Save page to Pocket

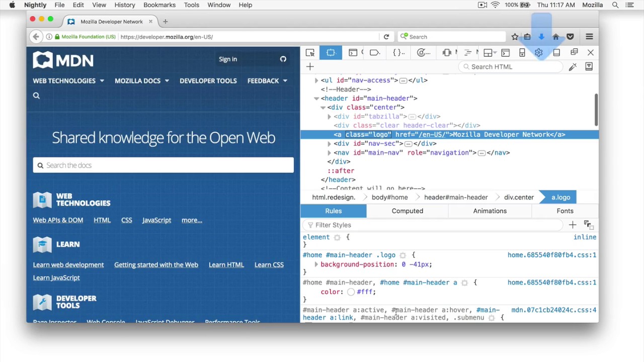point(570,37)
